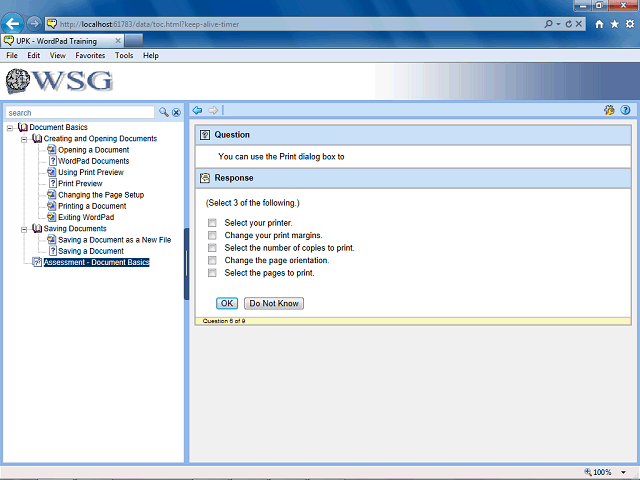Click the Assessment - Document Basics icon
The width and height of the screenshot is (640, 480).
37,262
